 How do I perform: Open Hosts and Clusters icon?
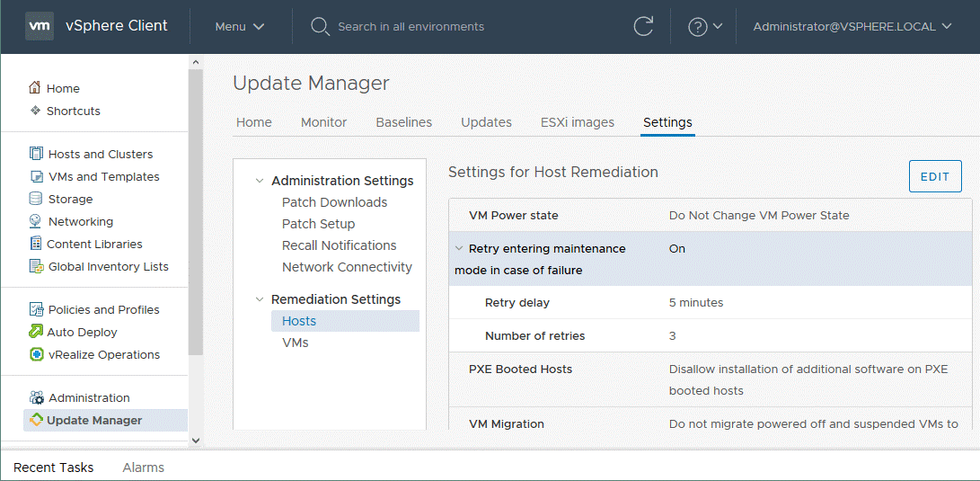point(36,154)
